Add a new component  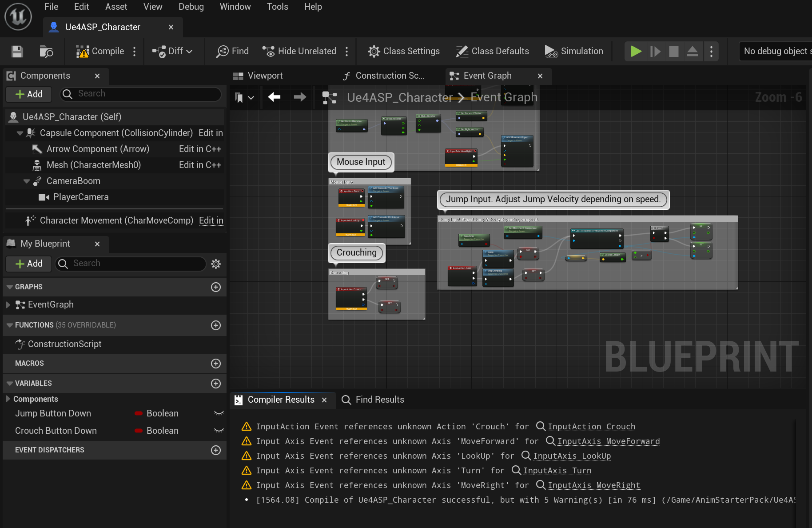click(x=29, y=94)
